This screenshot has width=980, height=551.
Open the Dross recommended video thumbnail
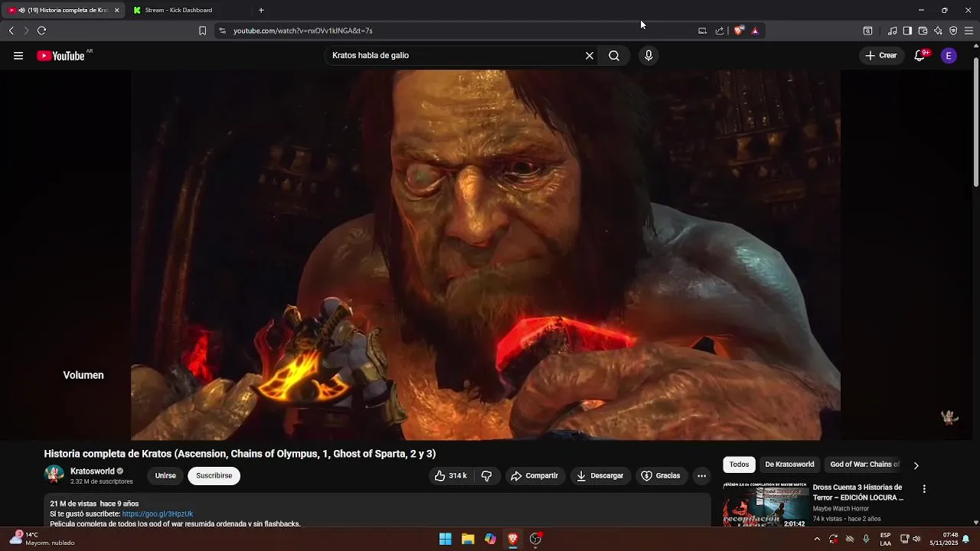[766, 505]
